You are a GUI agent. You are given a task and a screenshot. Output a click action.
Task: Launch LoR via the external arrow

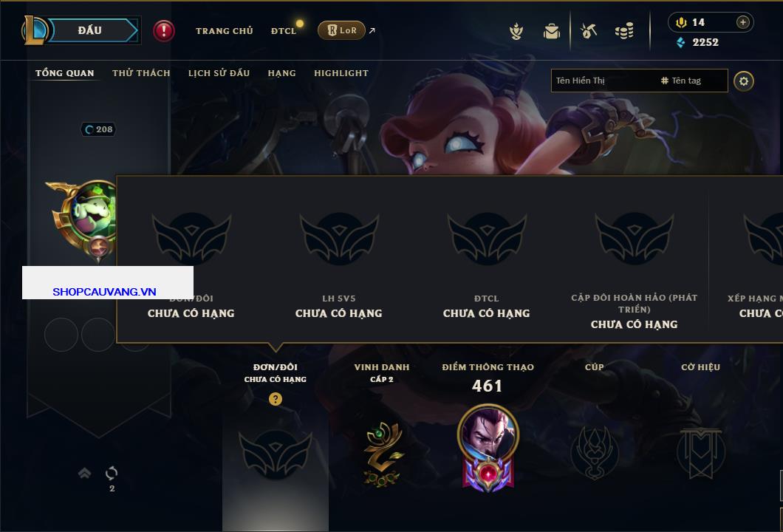[372, 30]
